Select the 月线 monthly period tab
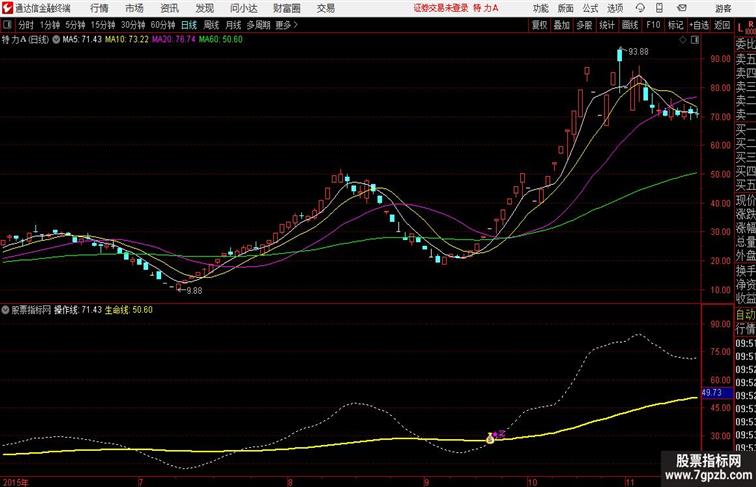The height and width of the screenshot is (487, 756). 233,25
